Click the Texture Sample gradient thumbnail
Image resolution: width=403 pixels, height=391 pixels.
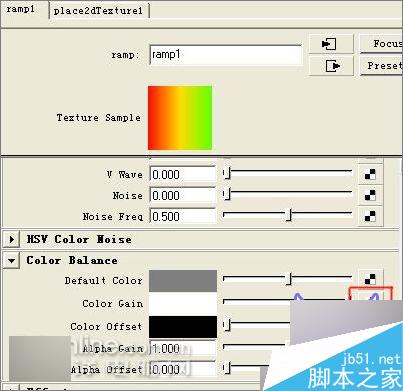pyautogui.click(x=180, y=118)
